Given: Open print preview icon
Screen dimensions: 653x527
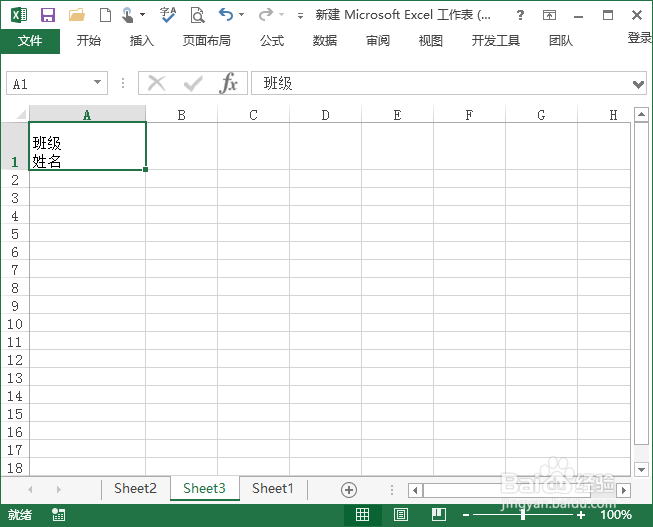Looking at the screenshot, I should click(x=197, y=15).
